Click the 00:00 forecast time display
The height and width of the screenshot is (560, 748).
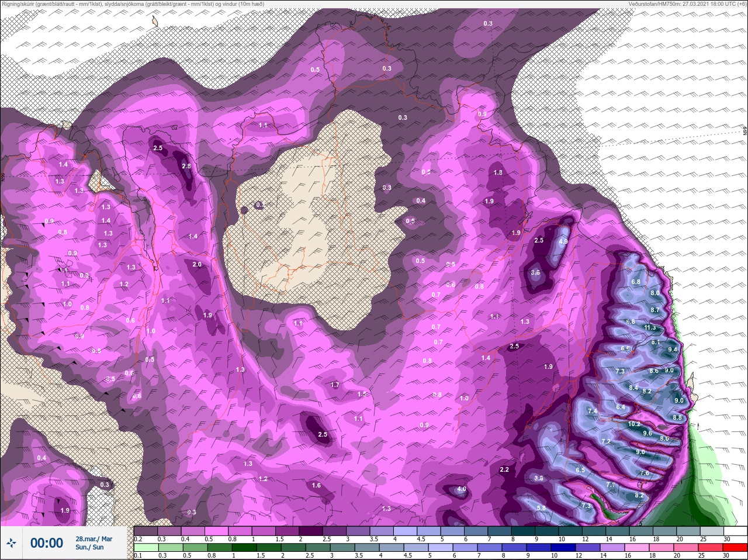pos(47,543)
